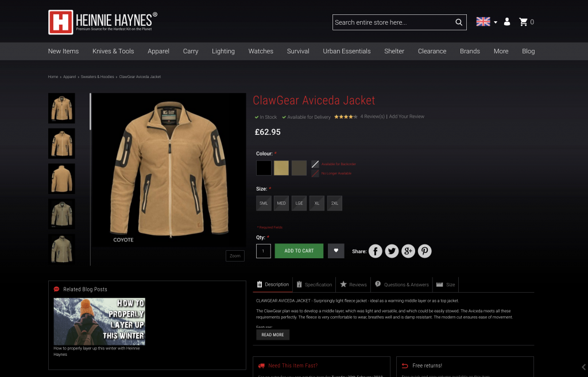Open the layer up blog post image

point(99,321)
